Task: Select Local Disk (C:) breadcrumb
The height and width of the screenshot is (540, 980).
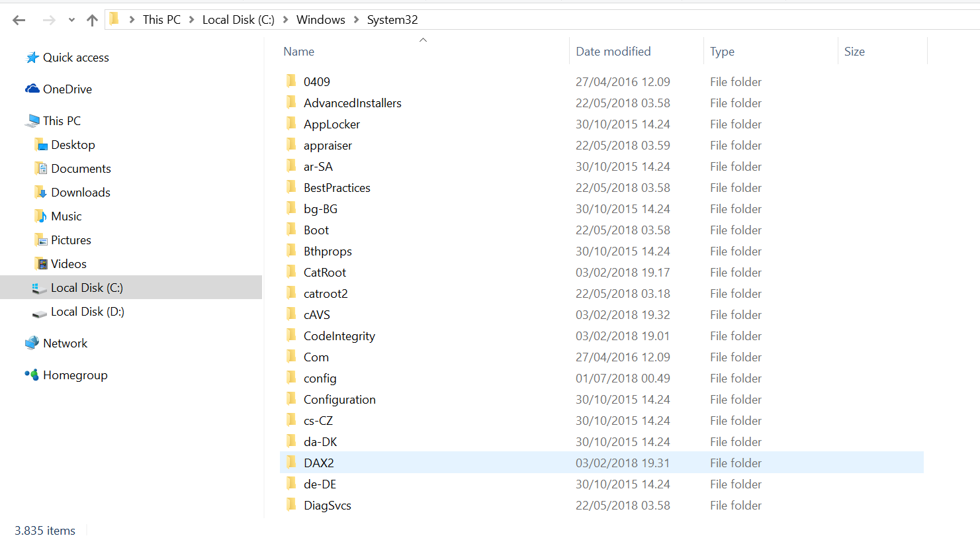Action: (238, 20)
